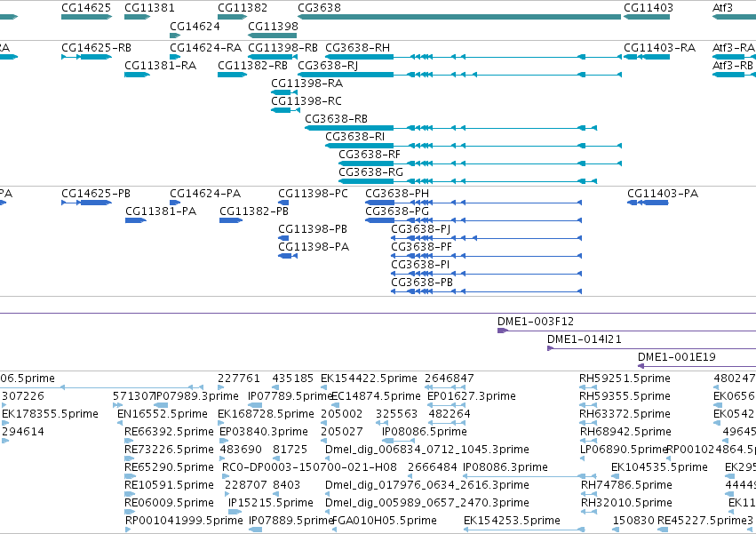756x534 pixels.
Task: Click protein CG11382-PB label
Action: 254,211
